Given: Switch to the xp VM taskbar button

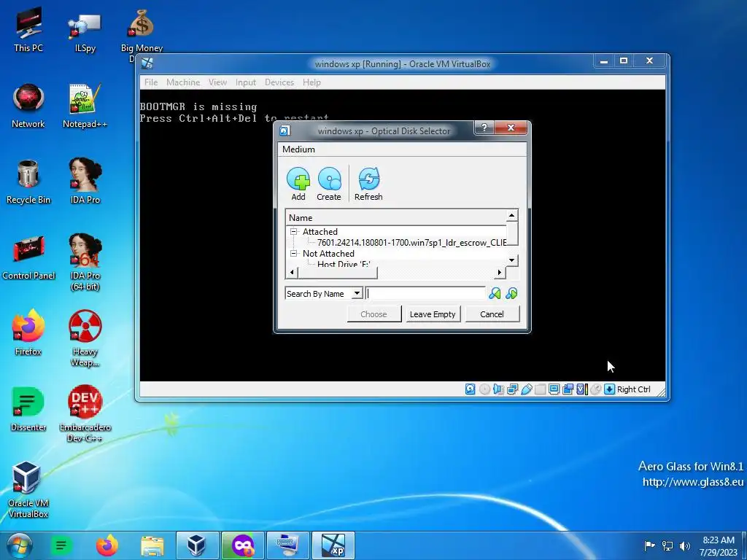Looking at the screenshot, I should (x=333, y=545).
